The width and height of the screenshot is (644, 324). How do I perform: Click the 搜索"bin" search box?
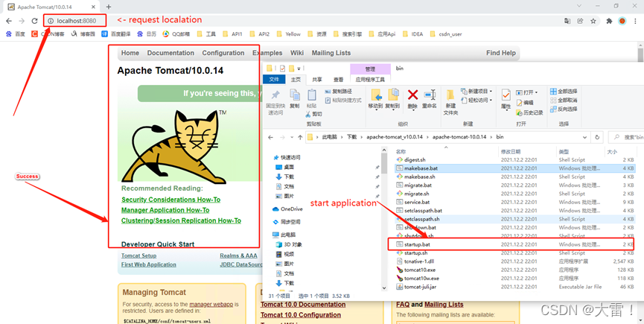[x=626, y=137]
